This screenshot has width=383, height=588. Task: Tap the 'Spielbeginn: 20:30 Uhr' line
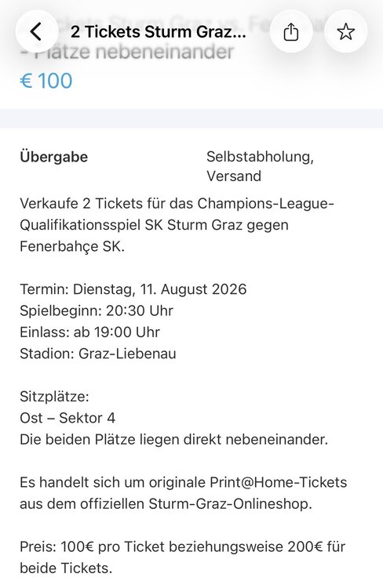(97, 310)
